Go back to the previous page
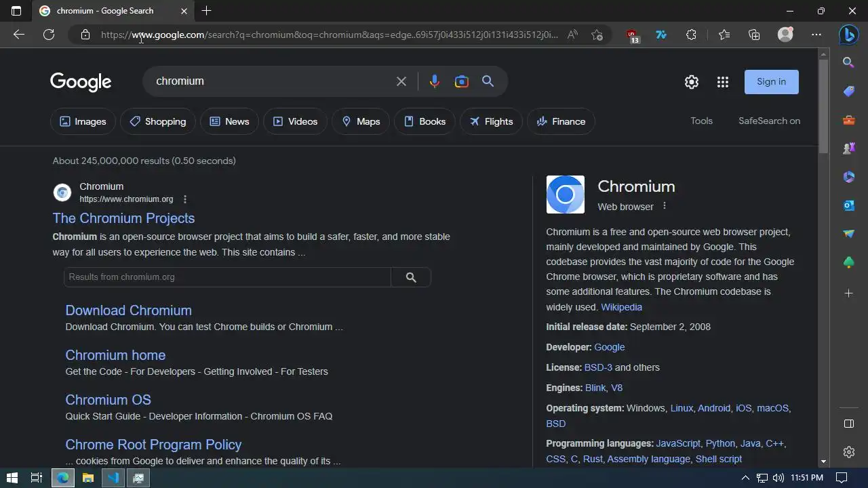 click(19, 35)
